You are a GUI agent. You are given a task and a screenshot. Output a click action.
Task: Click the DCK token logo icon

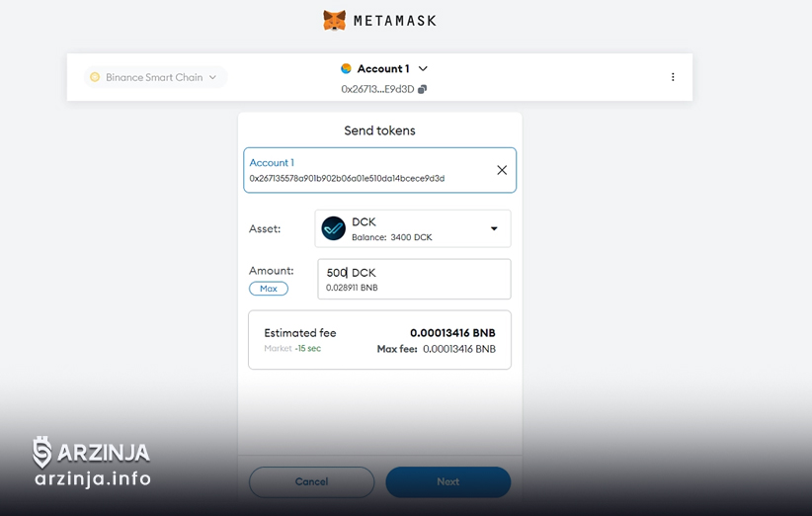click(334, 228)
